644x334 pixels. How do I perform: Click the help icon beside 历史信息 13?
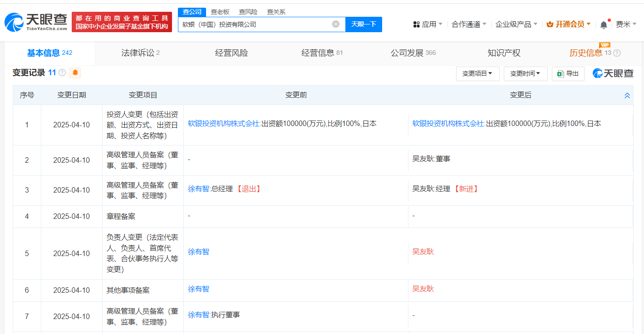[x=617, y=53]
